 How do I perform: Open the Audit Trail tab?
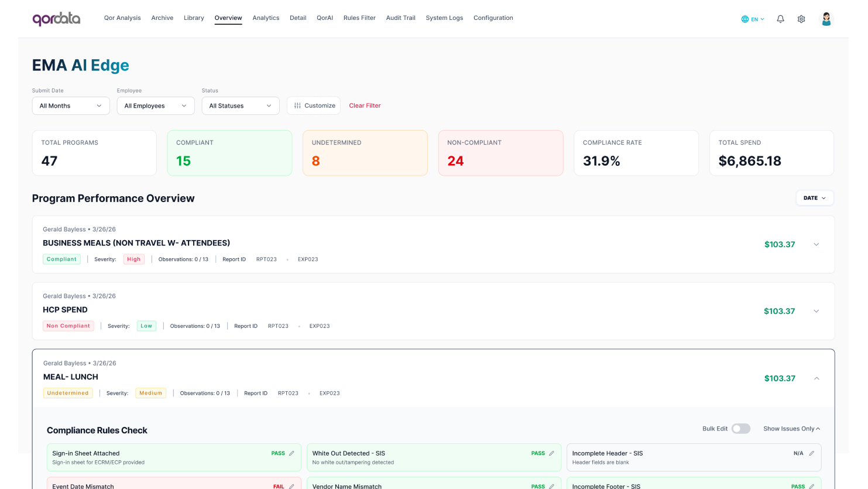pyautogui.click(x=400, y=18)
